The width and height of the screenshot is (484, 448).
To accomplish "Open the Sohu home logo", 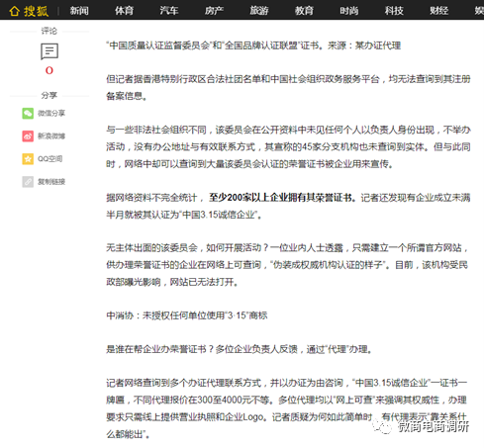I will pos(29,11).
